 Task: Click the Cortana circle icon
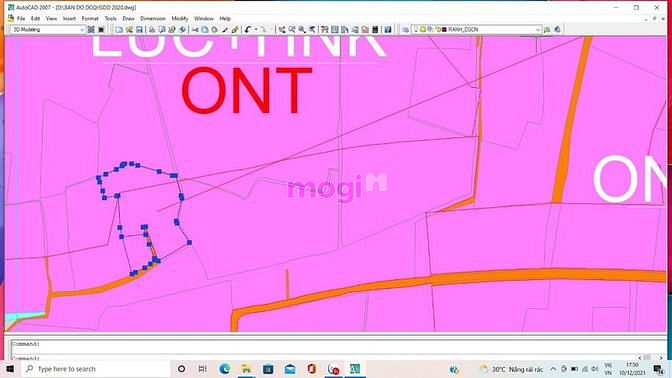[x=181, y=369]
